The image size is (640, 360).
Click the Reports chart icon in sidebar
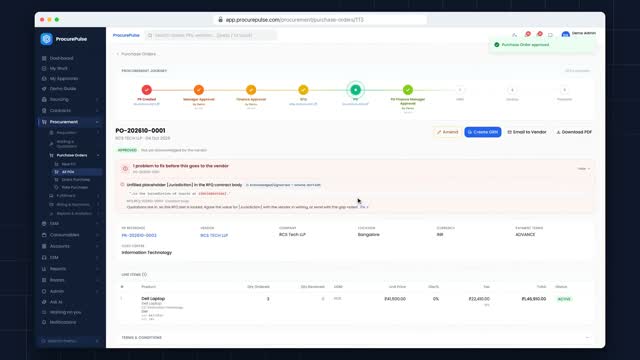point(44,269)
